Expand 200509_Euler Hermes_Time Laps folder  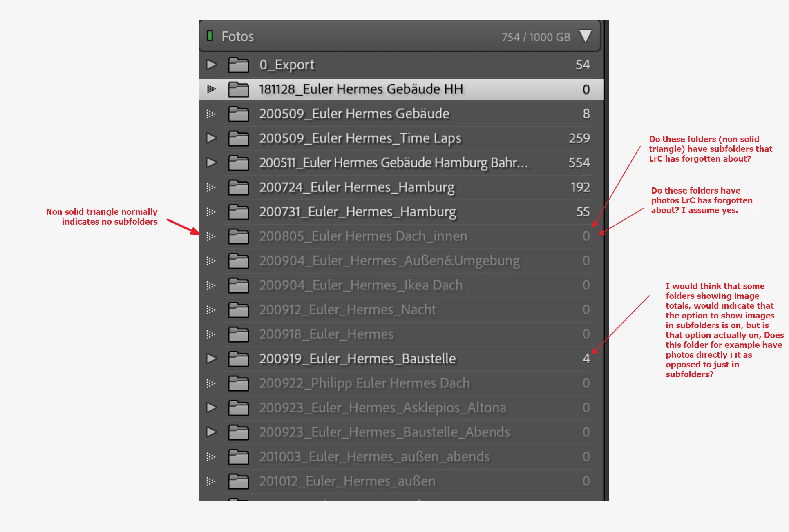(211, 138)
